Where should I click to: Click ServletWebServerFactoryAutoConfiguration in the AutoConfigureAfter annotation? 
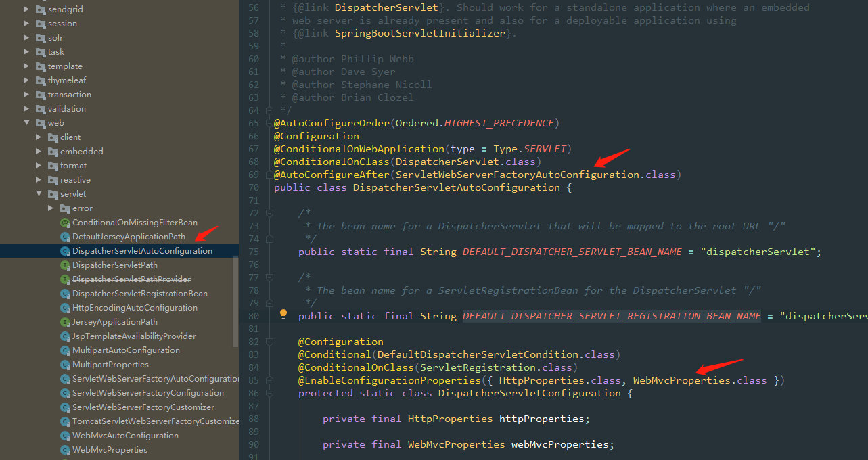click(518, 175)
